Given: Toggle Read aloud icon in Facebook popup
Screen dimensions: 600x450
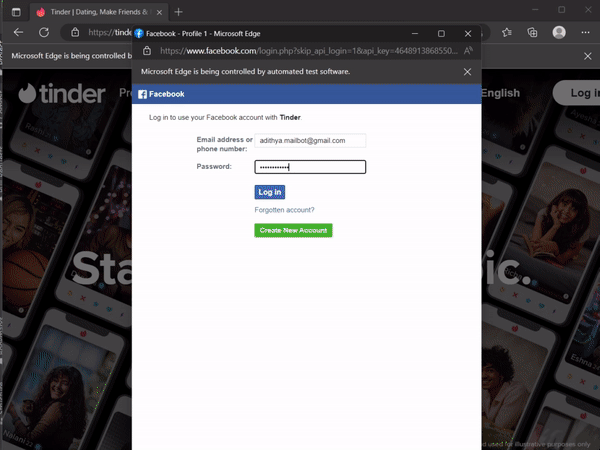Looking at the screenshot, I should (x=468, y=51).
